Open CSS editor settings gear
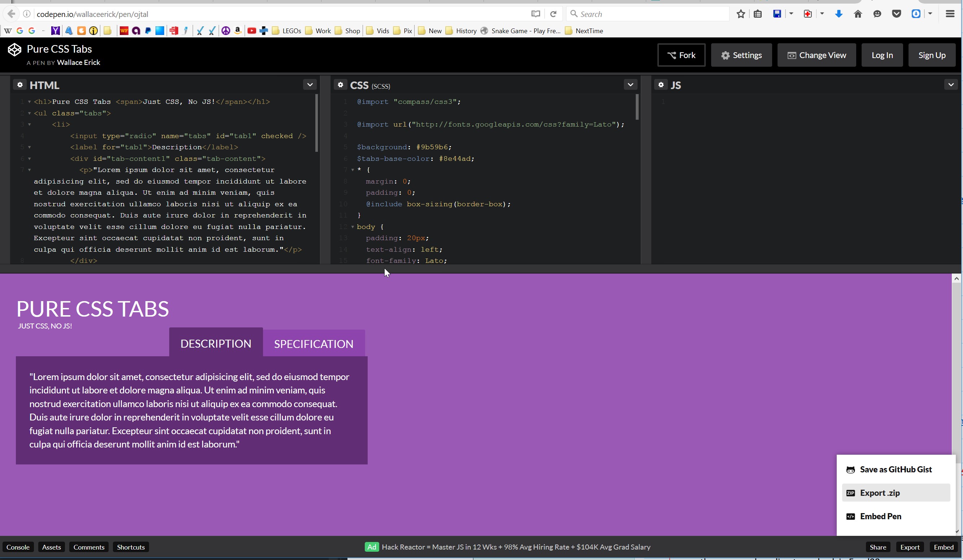 click(340, 85)
